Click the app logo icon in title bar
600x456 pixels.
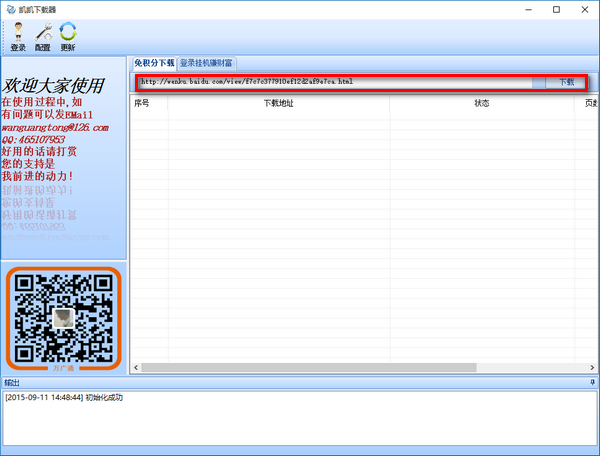pyautogui.click(x=9, y=9)
